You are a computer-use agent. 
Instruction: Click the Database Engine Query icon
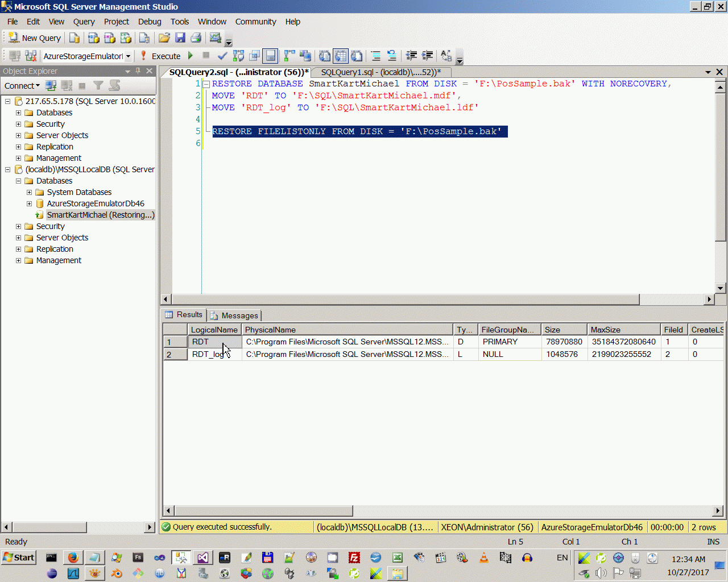[x=75, y=38]
